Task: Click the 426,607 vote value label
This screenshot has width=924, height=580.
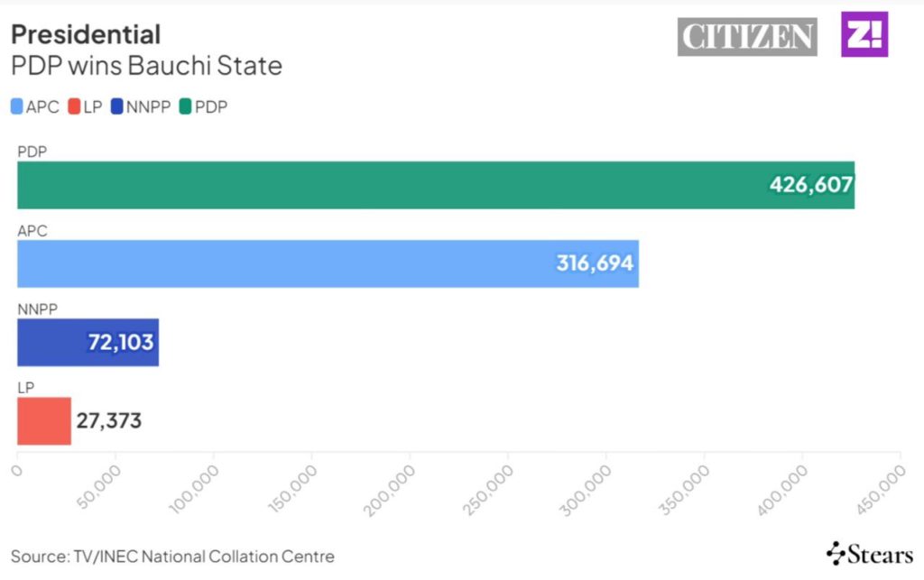Action: click(x=810, y=185)
